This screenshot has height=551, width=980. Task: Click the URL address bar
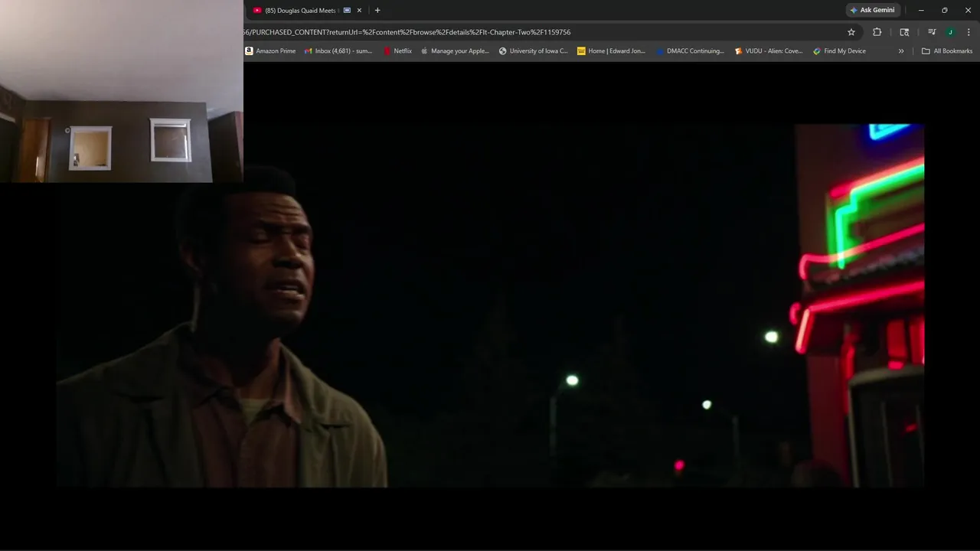point(536,32)
